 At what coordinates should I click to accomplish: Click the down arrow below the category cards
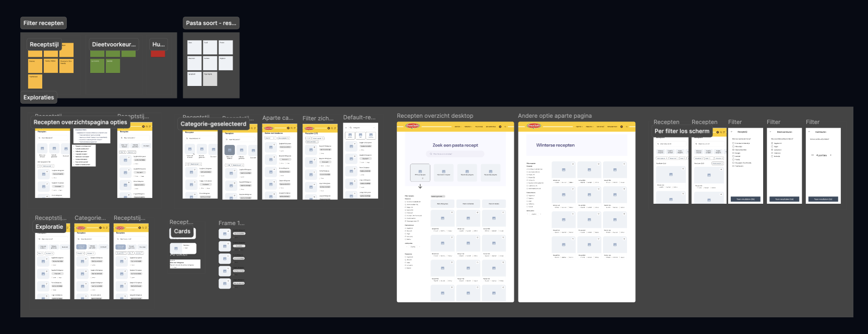point(420,186)
